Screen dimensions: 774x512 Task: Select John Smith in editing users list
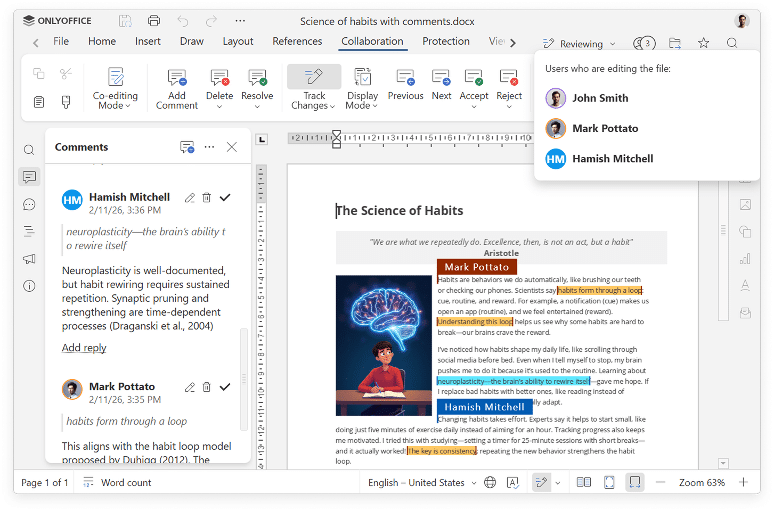point(600,98)
